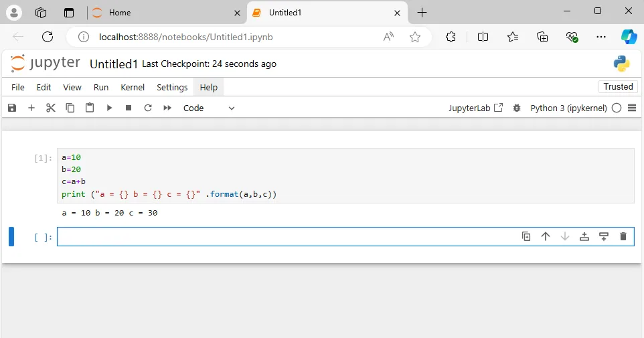
Task: Open the browser Workspaces icon
Action: click(x=41, y=13)
